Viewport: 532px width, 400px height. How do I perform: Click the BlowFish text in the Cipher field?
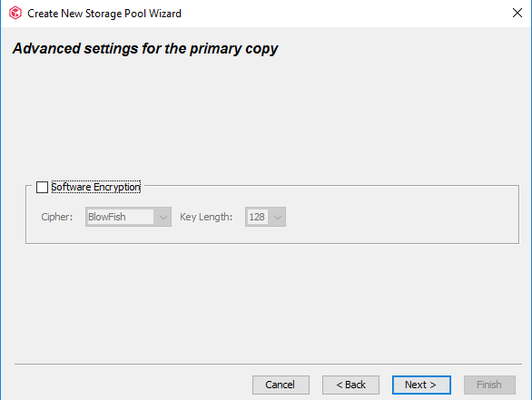click(x=107, y=217)
